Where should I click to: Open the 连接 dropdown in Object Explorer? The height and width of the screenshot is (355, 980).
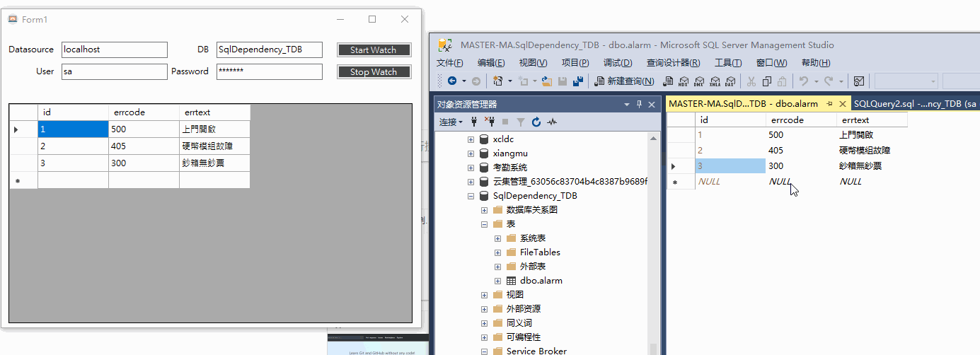451,122
